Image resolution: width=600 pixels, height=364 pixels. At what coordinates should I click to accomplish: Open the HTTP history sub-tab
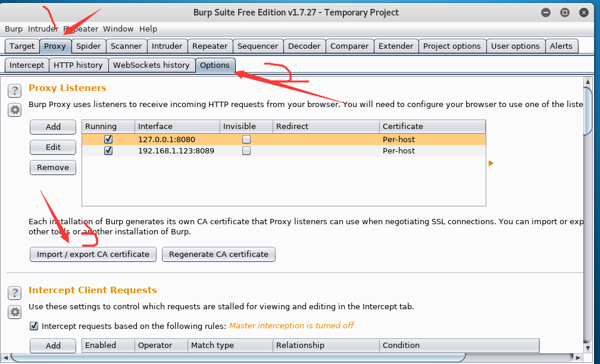point(78,65)
